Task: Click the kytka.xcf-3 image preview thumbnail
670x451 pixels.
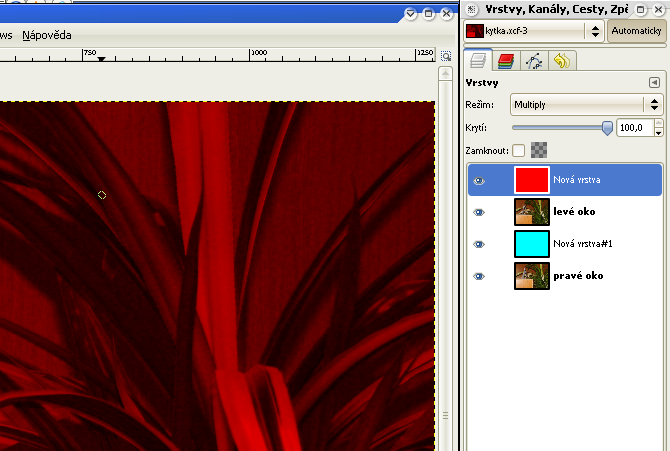Action: tap(475, 31)
